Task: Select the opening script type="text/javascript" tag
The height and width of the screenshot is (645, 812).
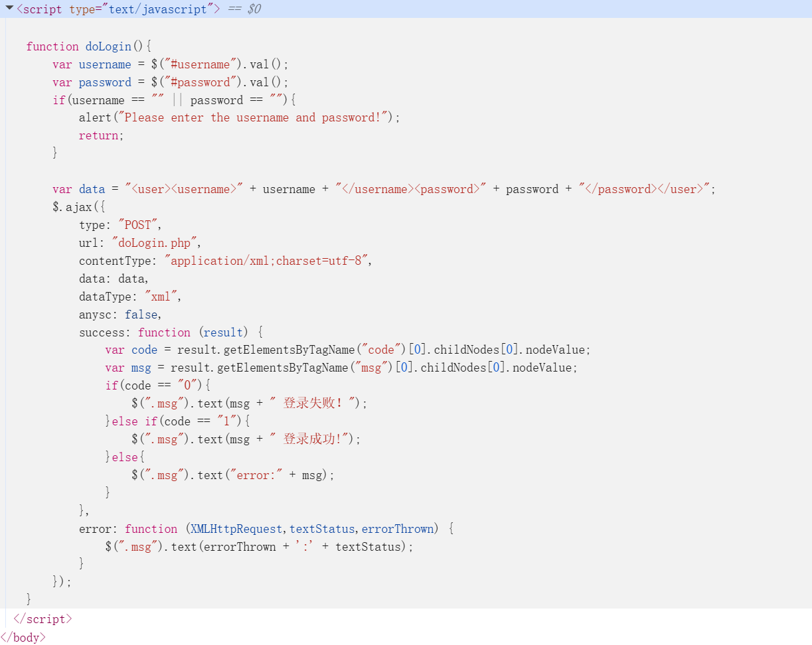Action: (x=118, y=9)
